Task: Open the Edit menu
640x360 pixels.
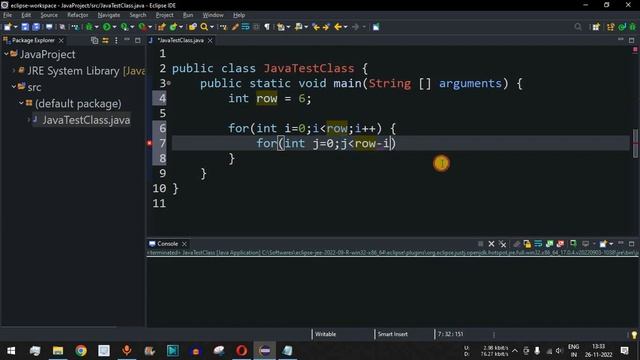Action: click(x=26, y=15)
